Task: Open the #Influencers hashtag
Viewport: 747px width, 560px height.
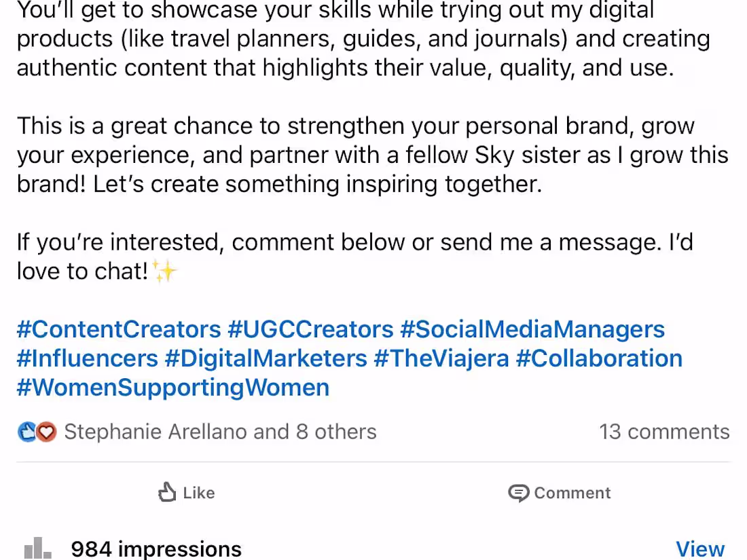Action: pyautogui.click(x=87, y=358)
